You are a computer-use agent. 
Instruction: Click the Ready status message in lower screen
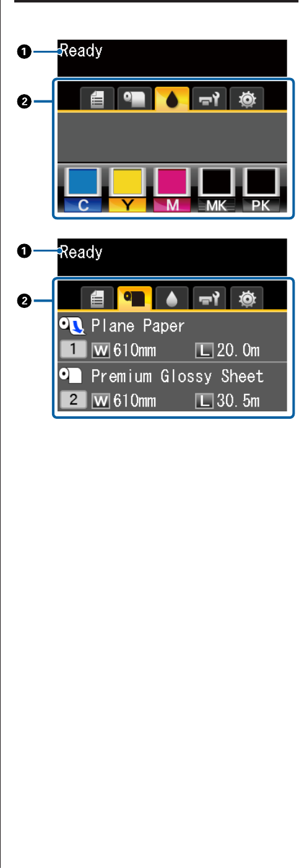[x=80, y=252]
